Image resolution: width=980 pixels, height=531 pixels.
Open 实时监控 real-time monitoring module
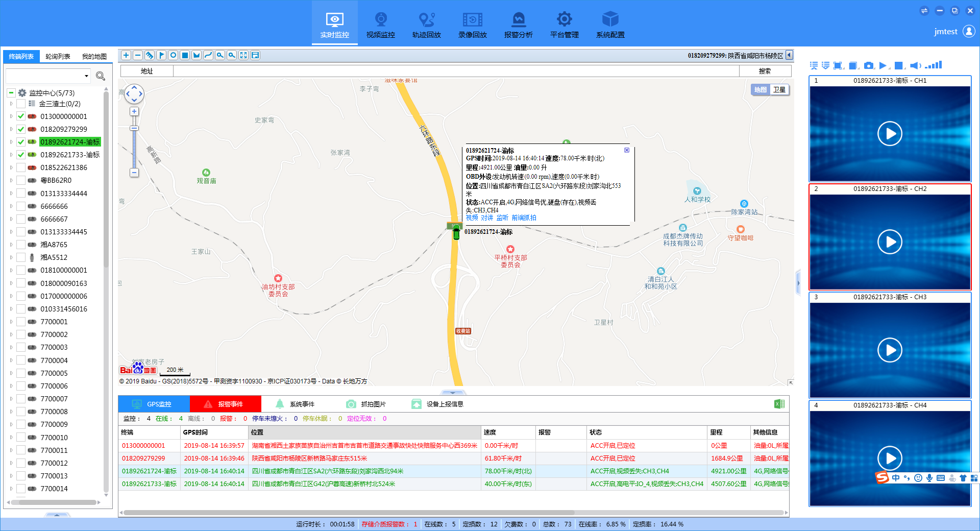[335, 24]
